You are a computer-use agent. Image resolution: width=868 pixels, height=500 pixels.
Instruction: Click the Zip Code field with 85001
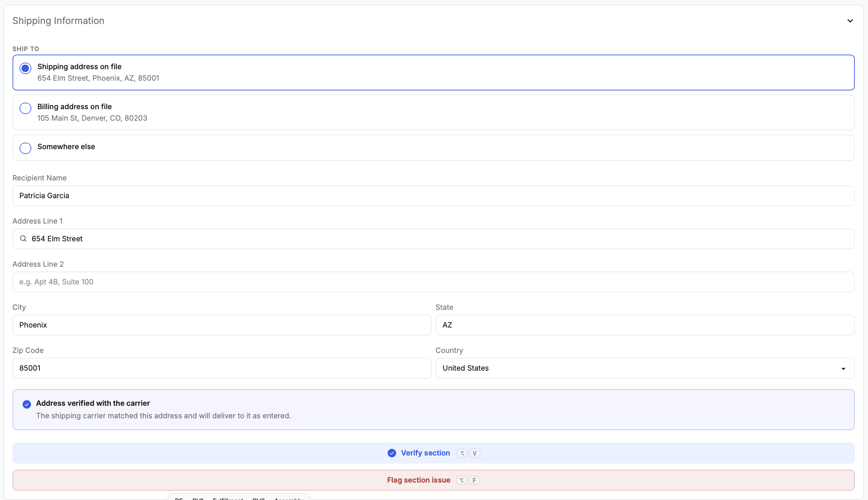[x=222, y=368]
